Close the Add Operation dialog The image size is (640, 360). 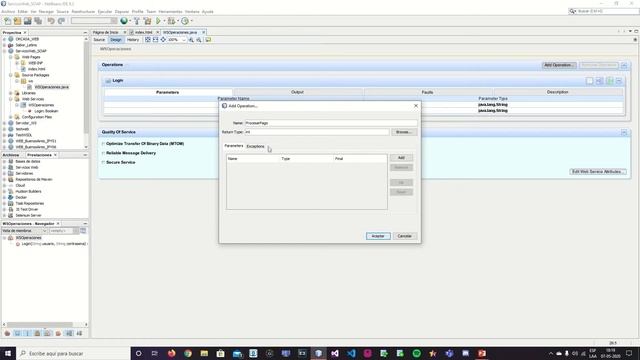pos(416,106)
